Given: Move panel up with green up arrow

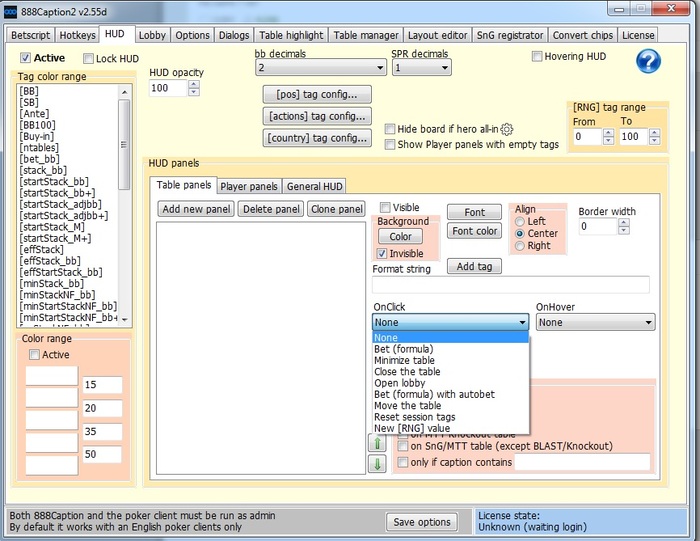Looking at the screenshot, I should [377, 443].
